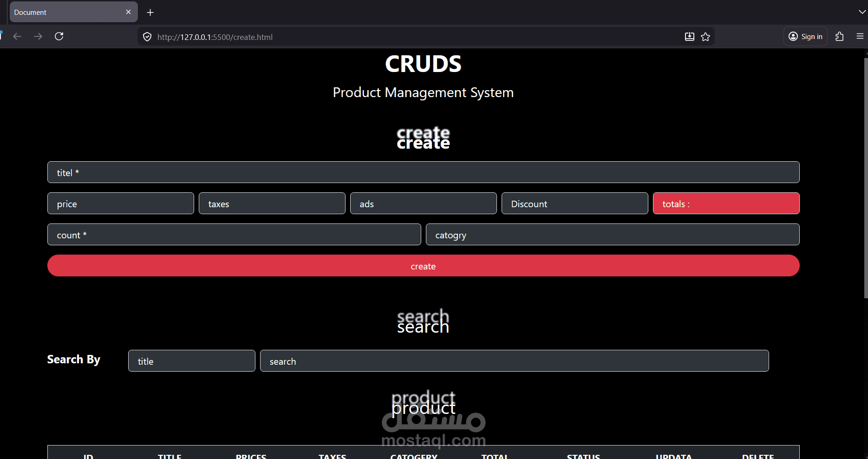Click the reload page icon
The height and width of the screenshot is (459, 868).
(59, 36)
